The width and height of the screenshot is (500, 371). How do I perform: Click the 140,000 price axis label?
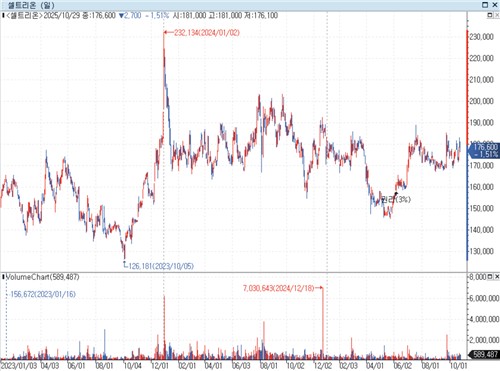click(x=481, y=230)
